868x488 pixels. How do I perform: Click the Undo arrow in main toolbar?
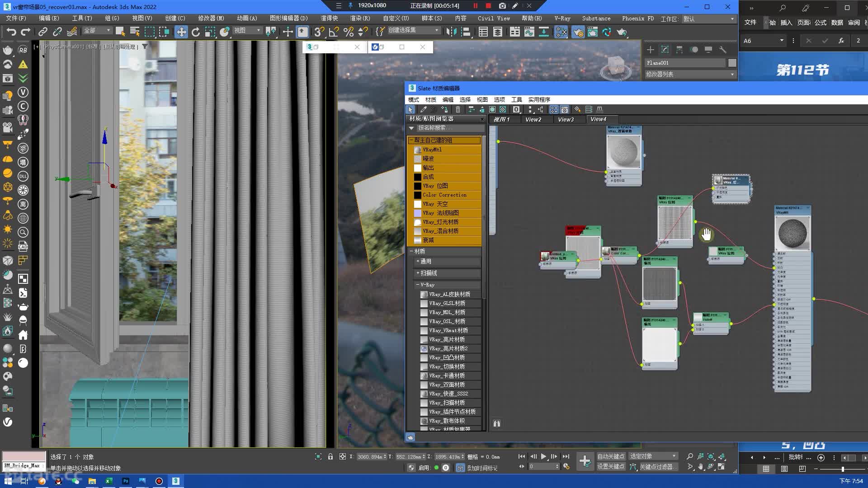pyautogui.click(x=11, y=32)
